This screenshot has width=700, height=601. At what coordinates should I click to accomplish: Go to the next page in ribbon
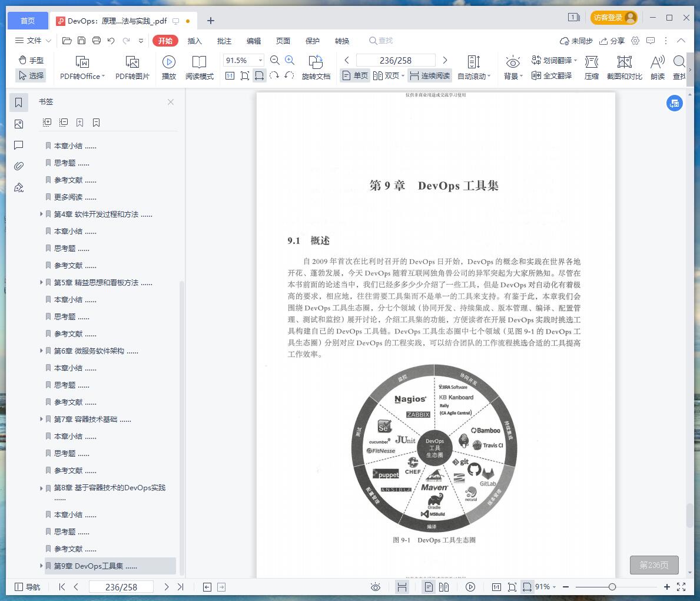point(444,60)
